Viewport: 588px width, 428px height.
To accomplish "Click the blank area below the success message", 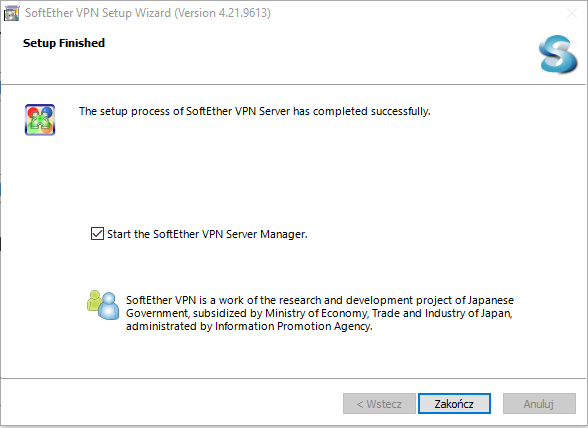I will click(292, 169).
